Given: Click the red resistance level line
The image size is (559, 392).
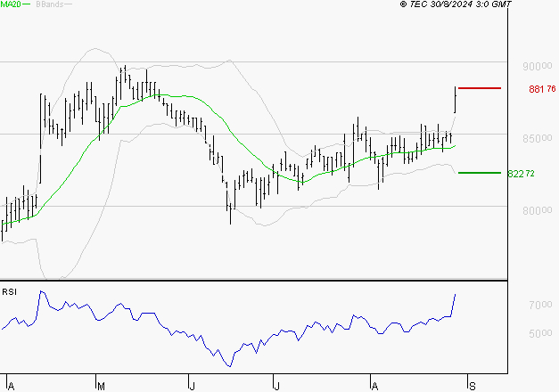Looking at the screenshot, I should [x=480, y=88].
